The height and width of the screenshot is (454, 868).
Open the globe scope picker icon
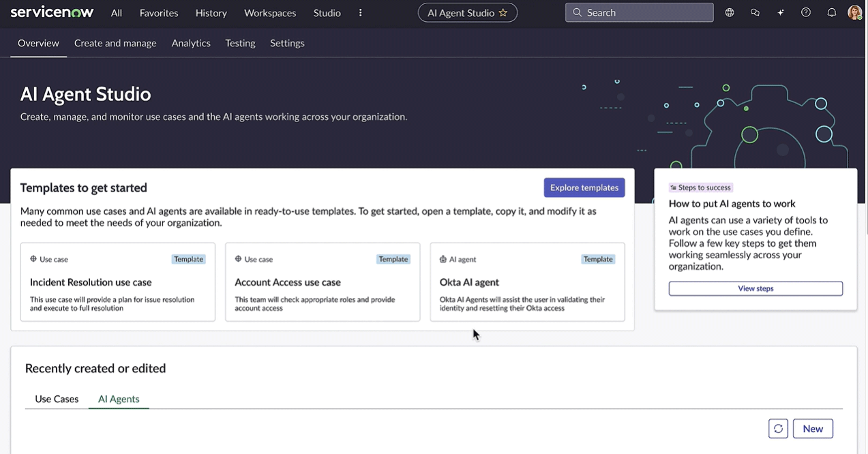[730, 12]
